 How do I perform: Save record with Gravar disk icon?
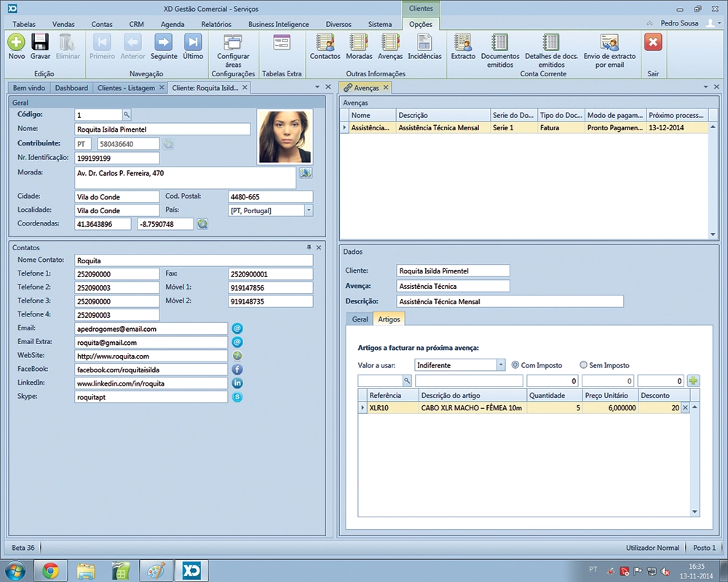40,43
